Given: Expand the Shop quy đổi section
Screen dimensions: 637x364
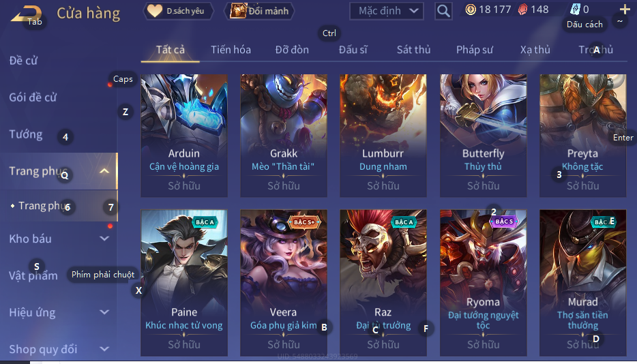Looking at the screenshot, I should (x=104, y=348).
